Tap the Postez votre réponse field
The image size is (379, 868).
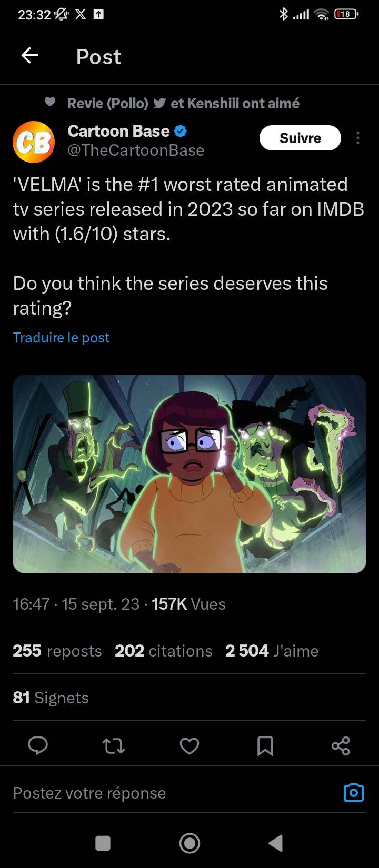coord(174,793)
